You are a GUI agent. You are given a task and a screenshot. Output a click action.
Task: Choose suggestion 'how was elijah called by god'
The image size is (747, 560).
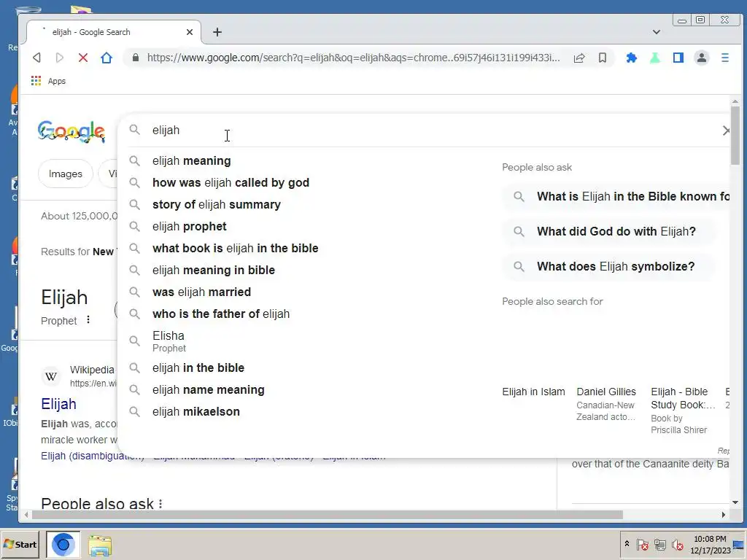click(231, 183)
